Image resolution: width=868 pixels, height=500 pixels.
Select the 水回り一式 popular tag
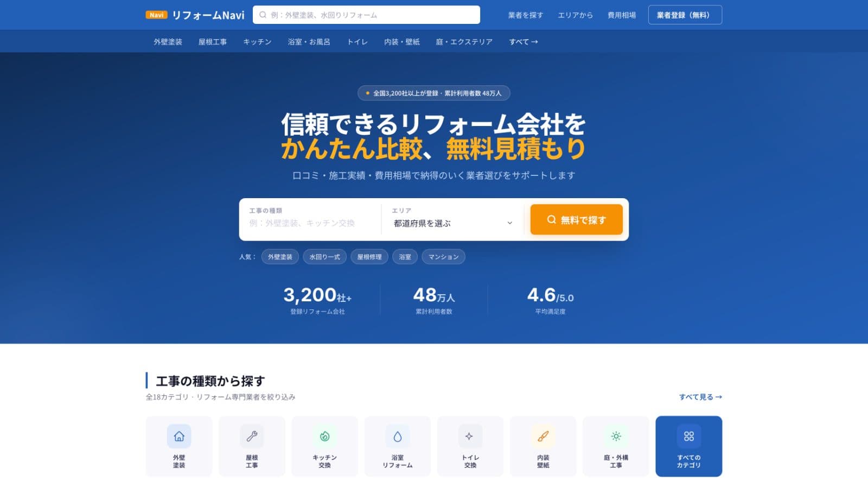pos(325,257)
